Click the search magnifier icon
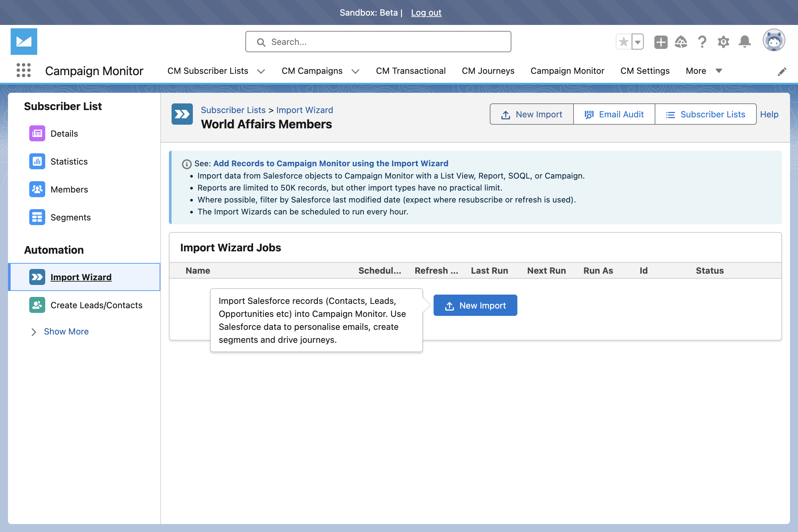 261,42
